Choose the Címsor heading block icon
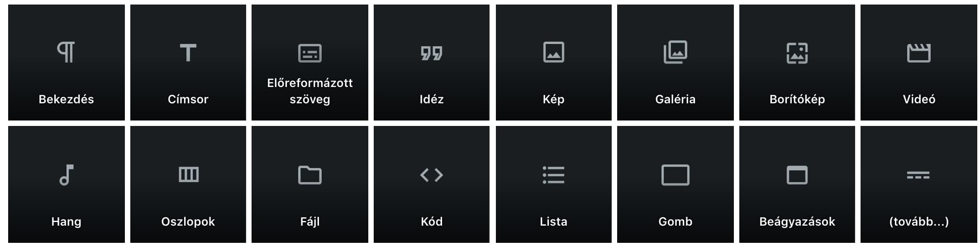Image resolution: width=980 pixels, height=251 pixels. click(x=188, y=53)
